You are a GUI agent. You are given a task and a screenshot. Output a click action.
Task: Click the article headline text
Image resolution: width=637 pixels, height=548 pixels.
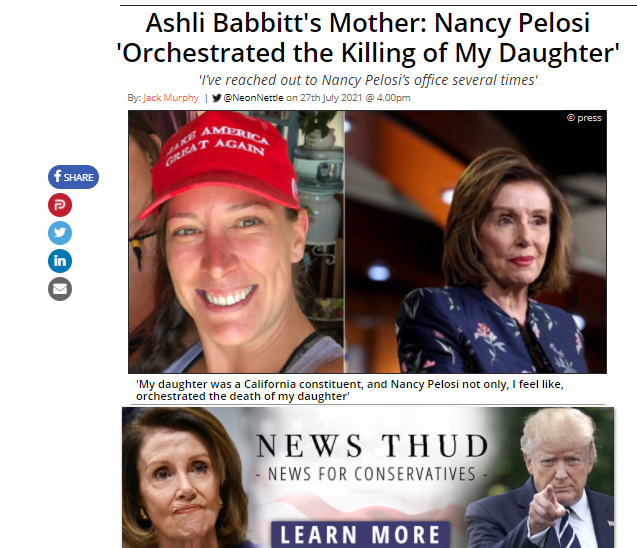pos(368,38)
